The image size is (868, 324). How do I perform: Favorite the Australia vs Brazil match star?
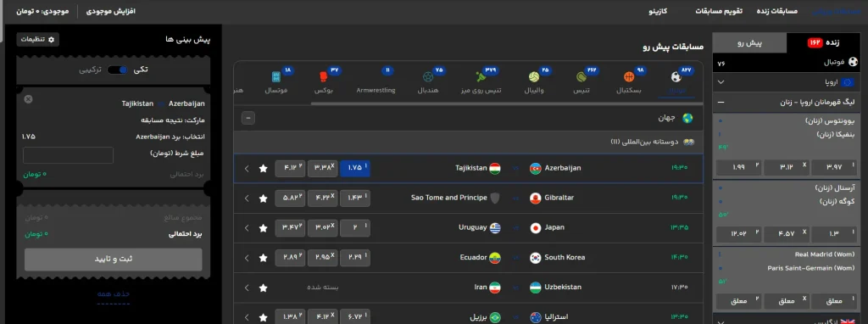pos(264,318)
